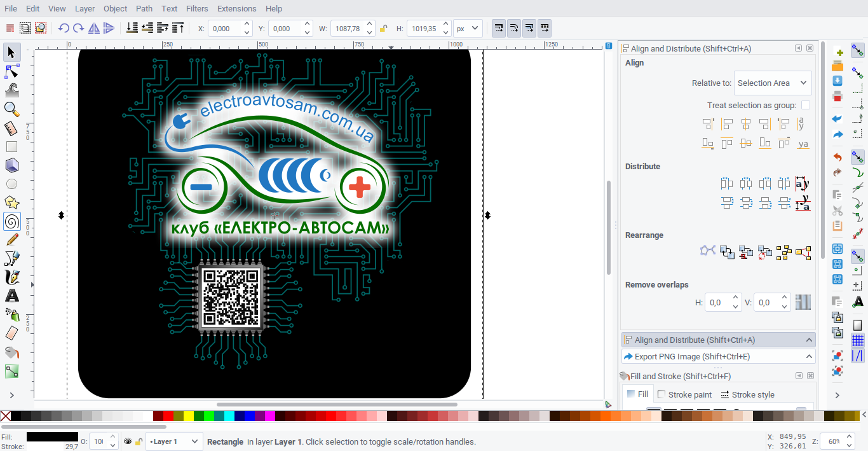This screenshot has width=868, height=451.
Task: Open the px units dropdown
Action: 467,29
